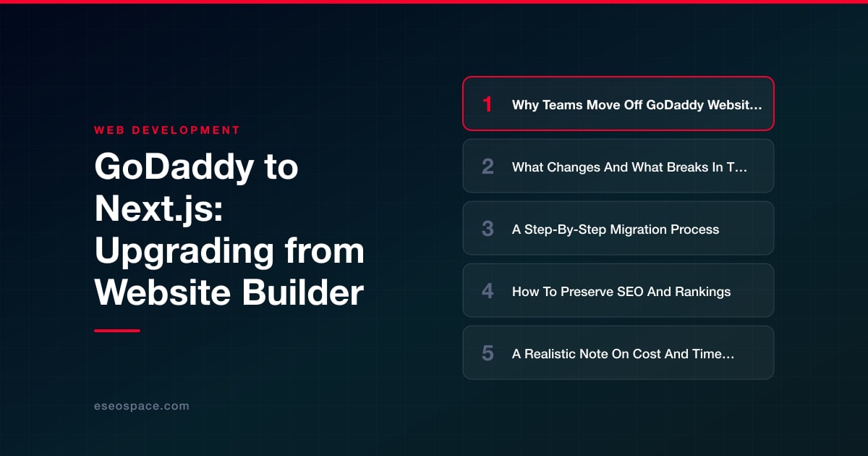
Task: Choose 'A Step-By-Step Migration Process' entry
Action: point(618,228)
